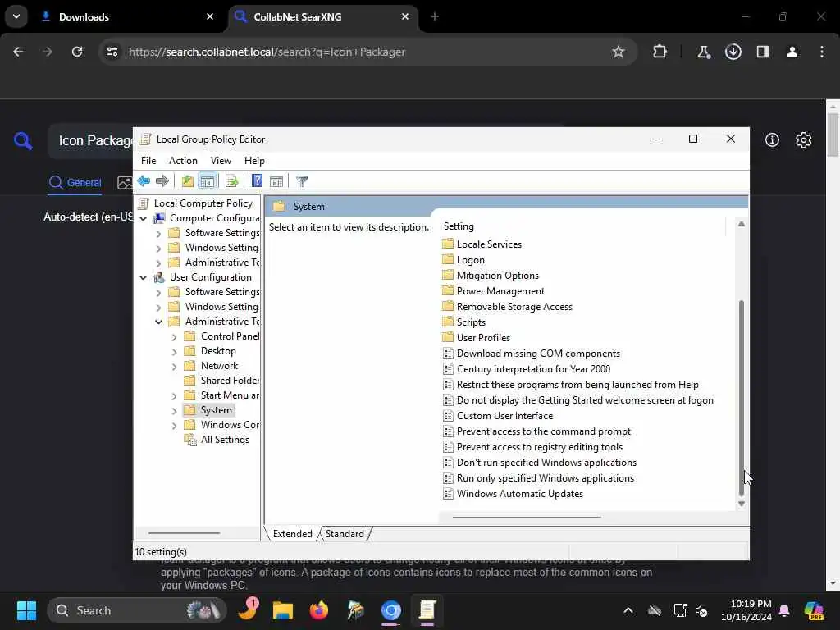Click browser back arrow
The height and width of the screenshot is (630, 840).
pyautogui.click(x=18, y=52)
